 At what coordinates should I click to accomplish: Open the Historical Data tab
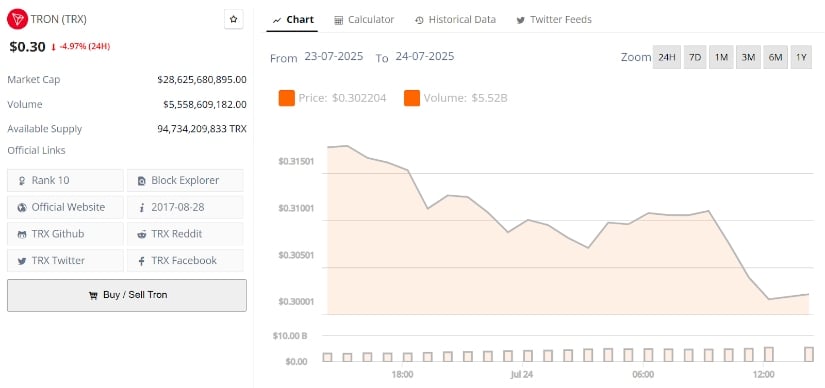tap(455, 20)
